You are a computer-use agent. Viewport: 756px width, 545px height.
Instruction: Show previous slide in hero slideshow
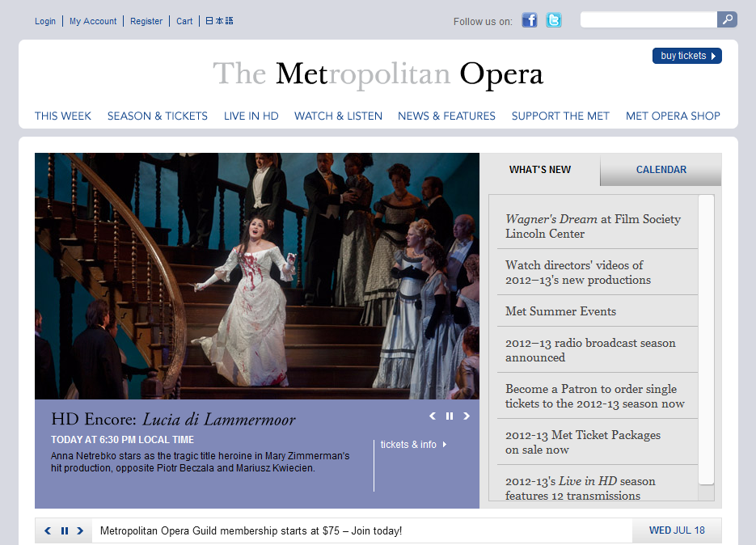click(433, 416)
